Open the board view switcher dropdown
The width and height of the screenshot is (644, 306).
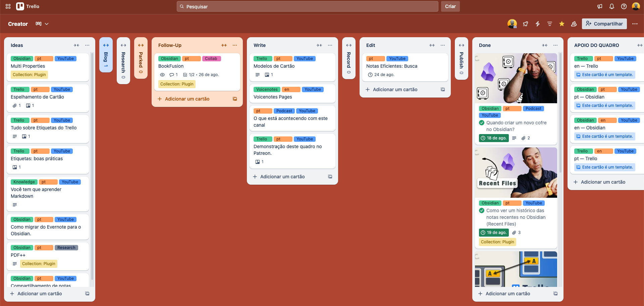(x=42, y=24)
